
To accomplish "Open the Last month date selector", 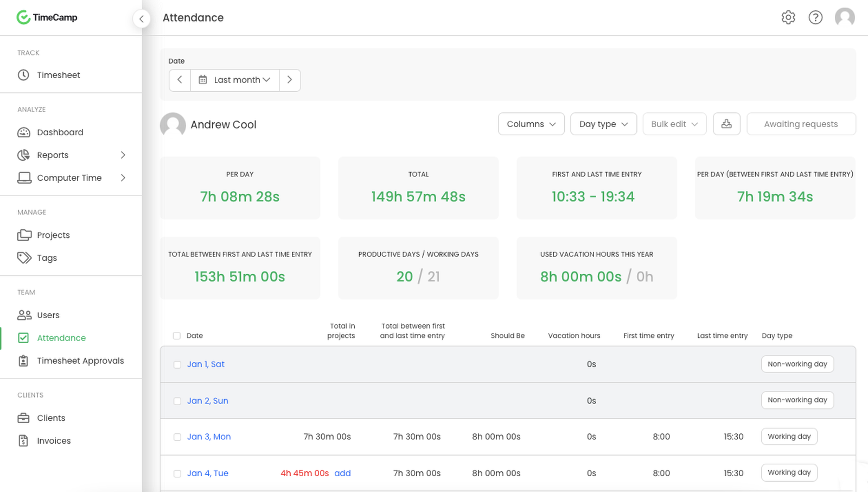I will tap(235, 80).
